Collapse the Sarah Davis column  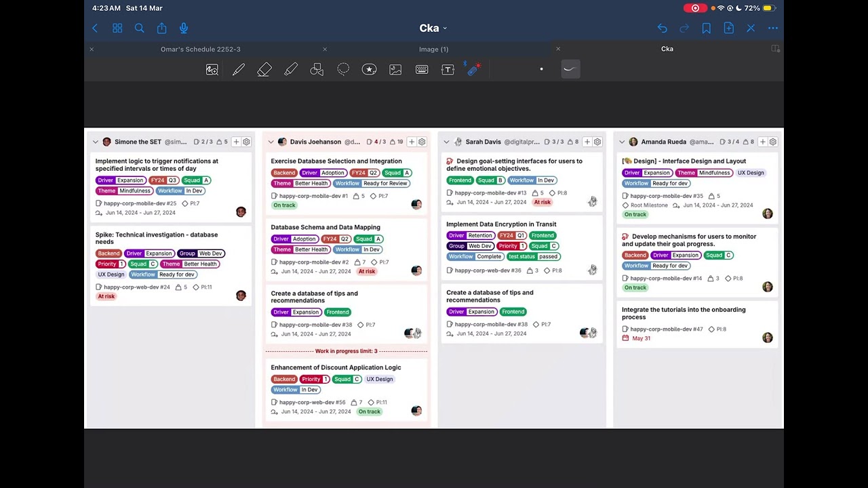(446, 142)
